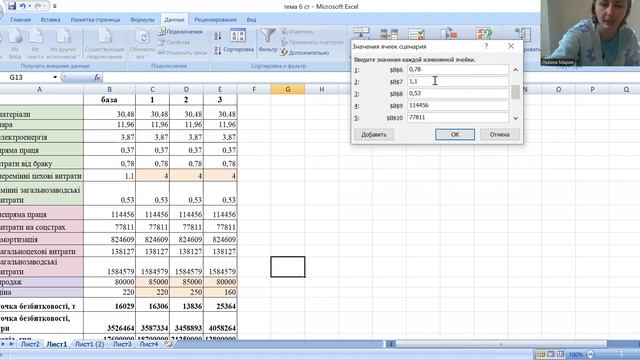Click the Отмена button
The image size is (640, 360).
(500, 135)
